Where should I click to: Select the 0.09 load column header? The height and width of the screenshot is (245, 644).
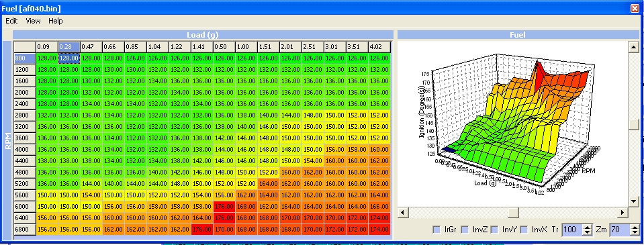47,47
